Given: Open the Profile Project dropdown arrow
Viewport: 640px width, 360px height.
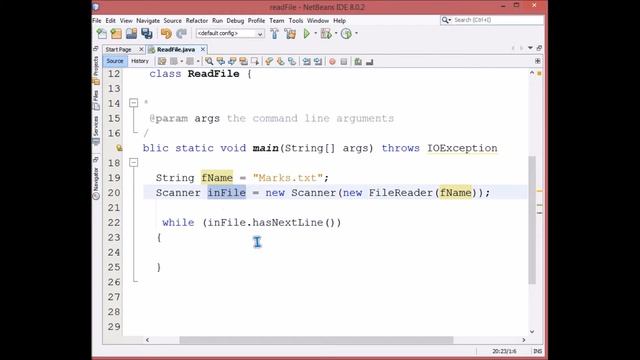Looking at the screenshot, I should tap(356, 33).
